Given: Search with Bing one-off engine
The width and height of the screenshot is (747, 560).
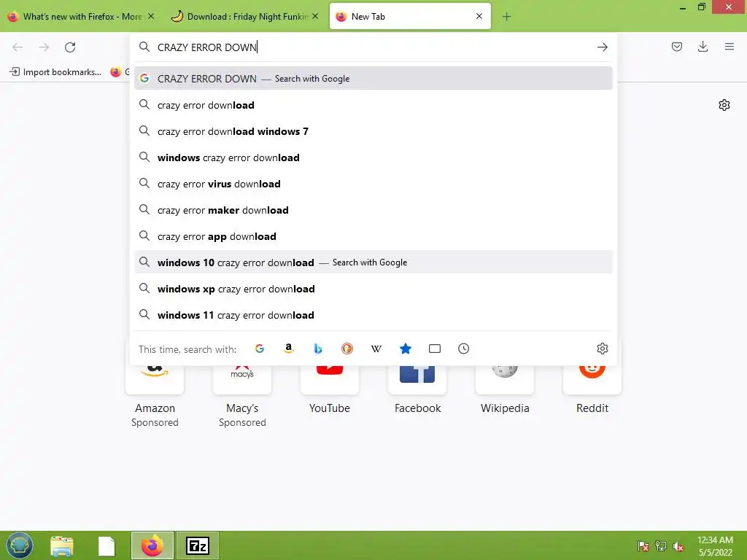Looking at the screenshot, I should click(x=318, y=349).
